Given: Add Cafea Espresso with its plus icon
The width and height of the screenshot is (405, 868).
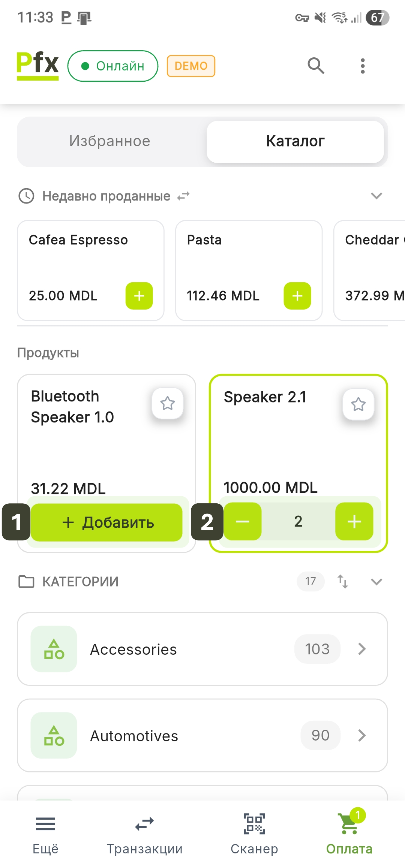Looking at the screenshot, I should pyautogui.click(x=139, y=296).
